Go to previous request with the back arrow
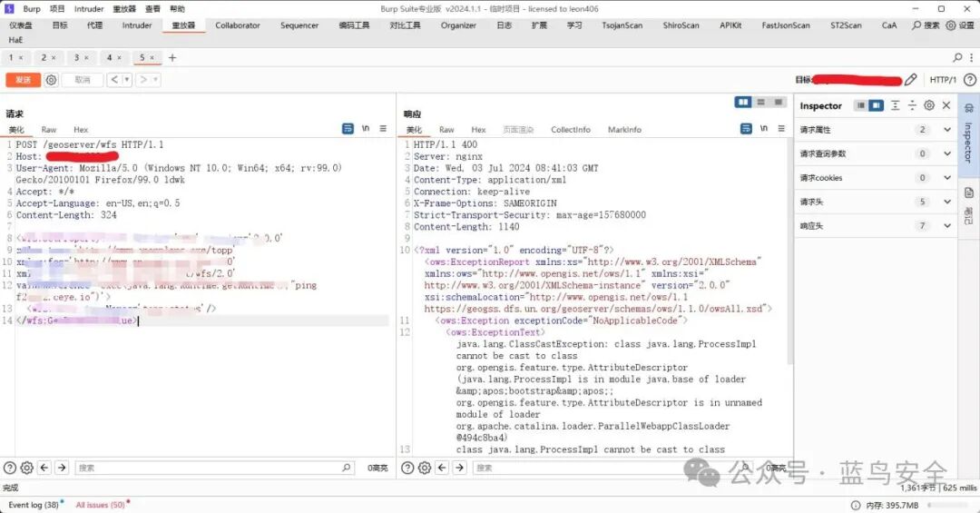The width and height of the screenshot is (980, 513). point(114,80)
